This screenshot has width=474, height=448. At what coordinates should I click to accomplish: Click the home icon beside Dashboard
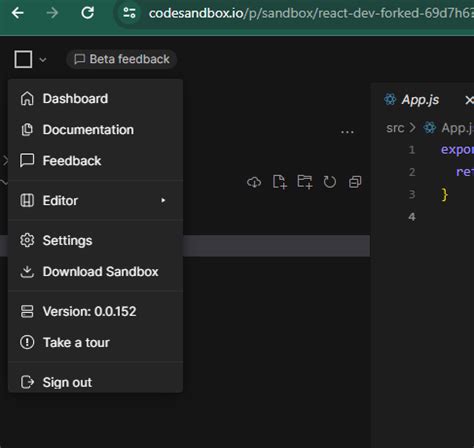tap(27, 99)
